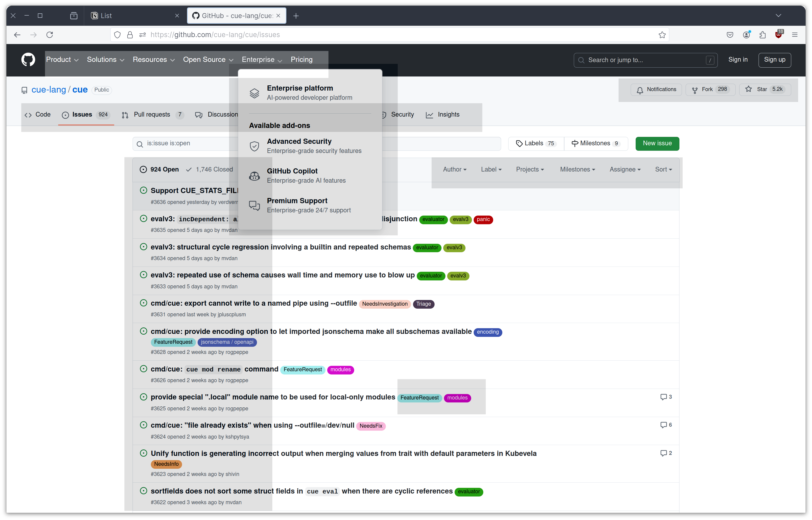Reload the page with refresh icon
The width and height of the screenshot is (812, 520).
49,35
